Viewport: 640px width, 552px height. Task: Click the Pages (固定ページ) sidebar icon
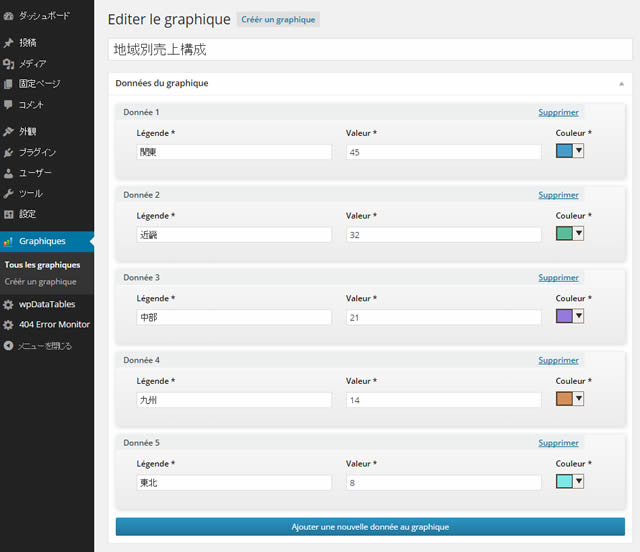pos(8,84)
